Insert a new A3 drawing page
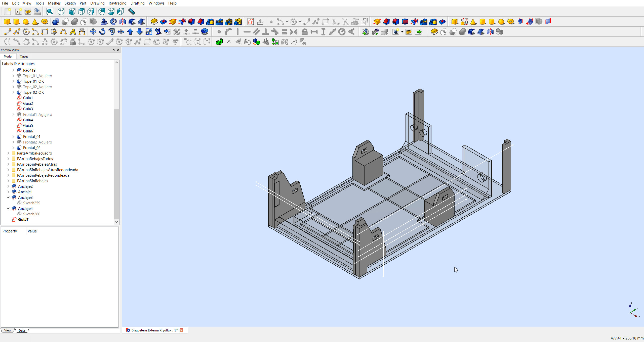Screen dimensions: 644x342 pyautogui.click(x=18, y=12)
